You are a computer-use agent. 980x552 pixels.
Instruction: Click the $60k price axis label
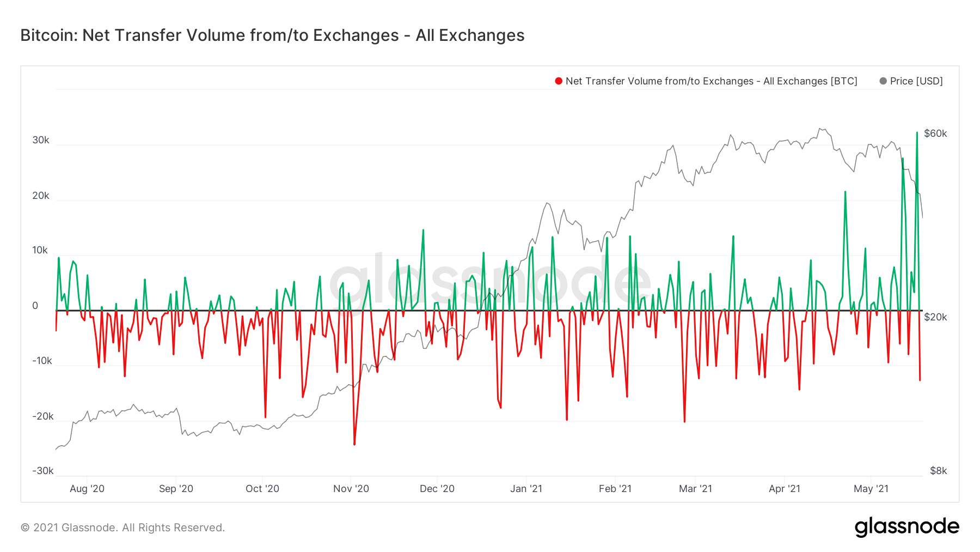[x=935, y=134]
